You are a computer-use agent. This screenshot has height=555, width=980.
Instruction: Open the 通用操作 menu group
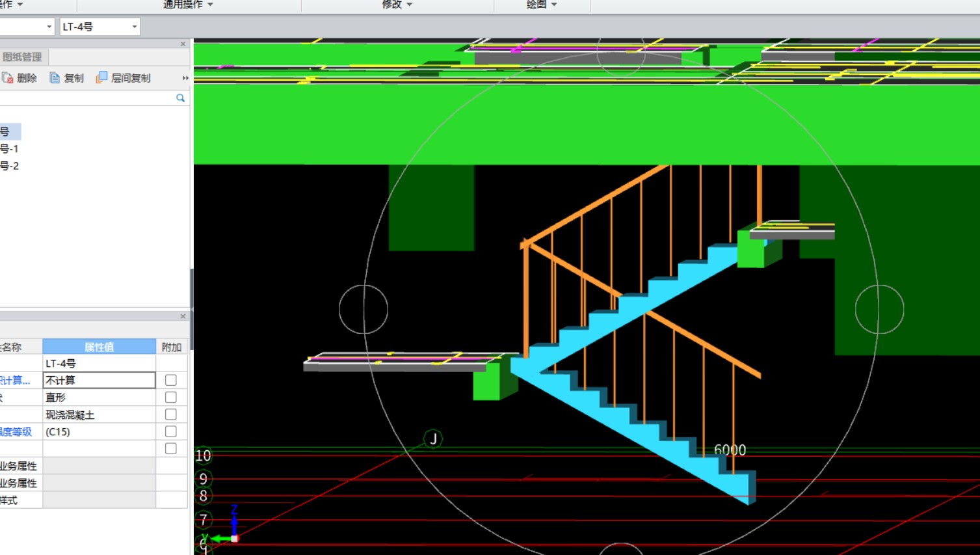point(188,5)
